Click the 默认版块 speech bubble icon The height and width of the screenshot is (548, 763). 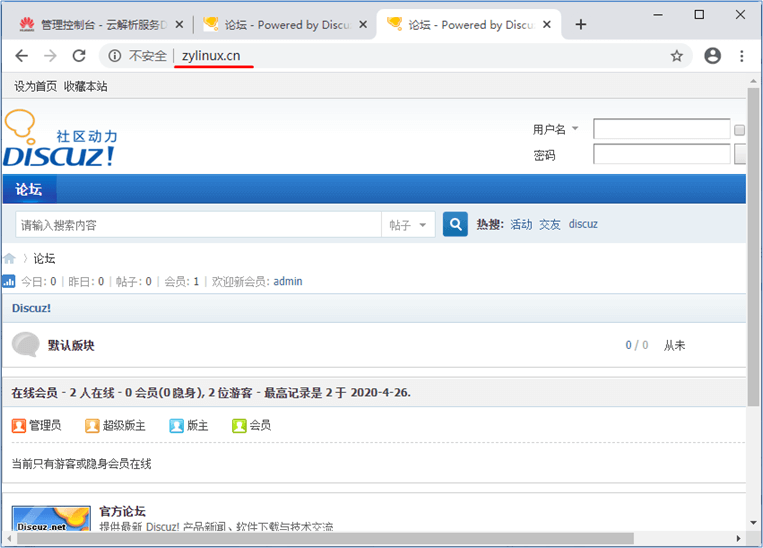25,345
